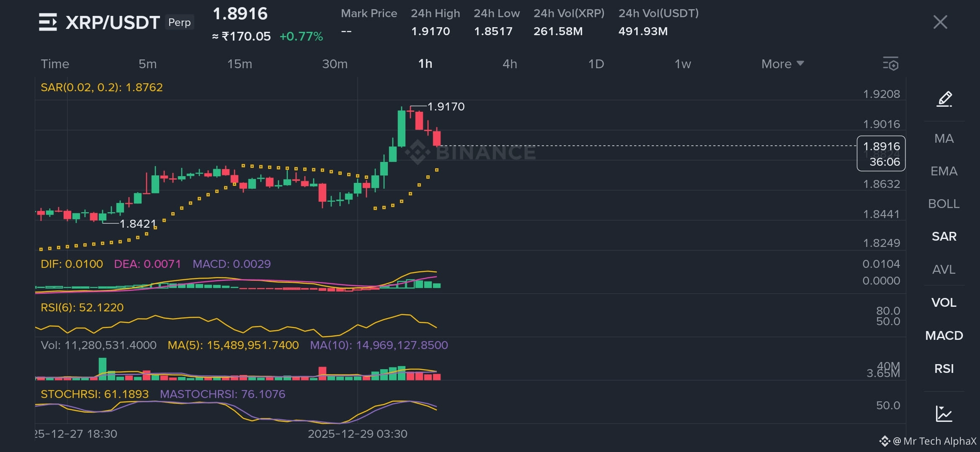Screen dimensions: 980x452
Task: Switch to the Time chart tab
Action: tap(55, 64)
